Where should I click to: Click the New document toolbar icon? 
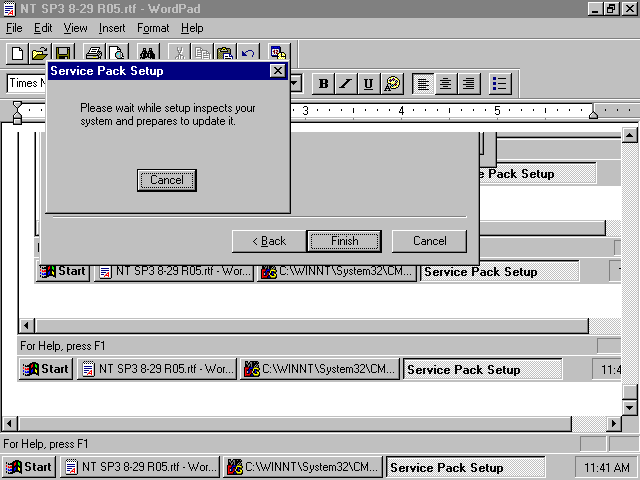coord(17,53)
